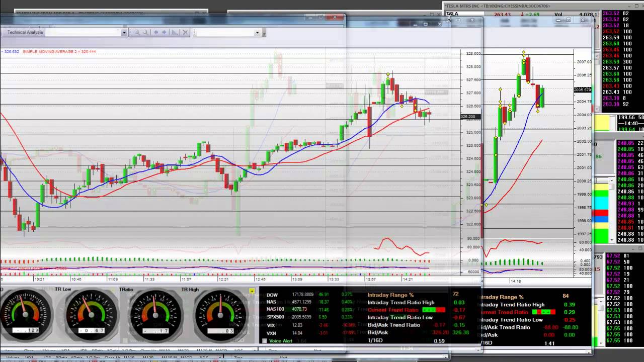Click Intraday Trend Ratio High label in front panel
Viewport: 644px width, 362px height.
(x=401, y=302)
